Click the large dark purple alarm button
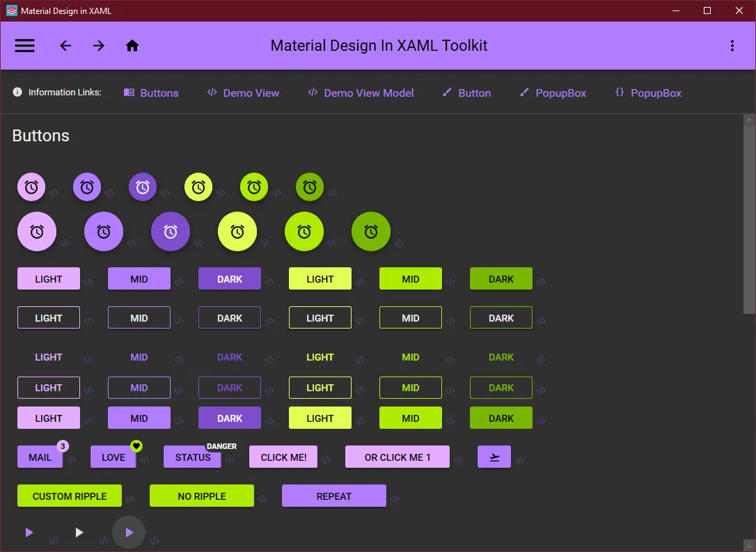 pyautogui.click(x=170, y=231)
